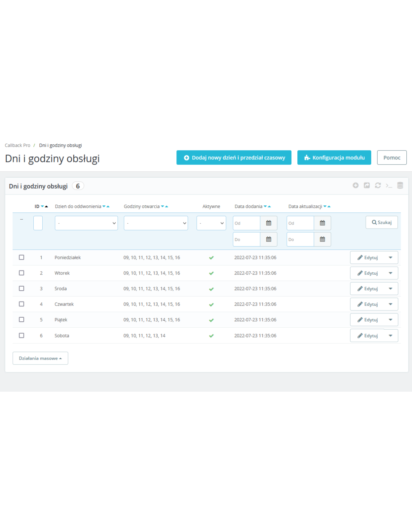Image resolution: width=412 pixels, height=532 pixels.
Task: Sort Dzien do oddwonienia ascending
Action: click(108, 207)
